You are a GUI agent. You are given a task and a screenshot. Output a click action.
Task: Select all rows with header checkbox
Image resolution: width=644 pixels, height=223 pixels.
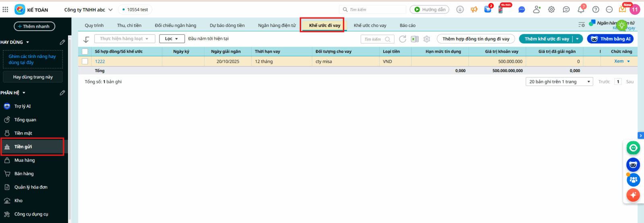pyautogui.click(x=85, y=52)
